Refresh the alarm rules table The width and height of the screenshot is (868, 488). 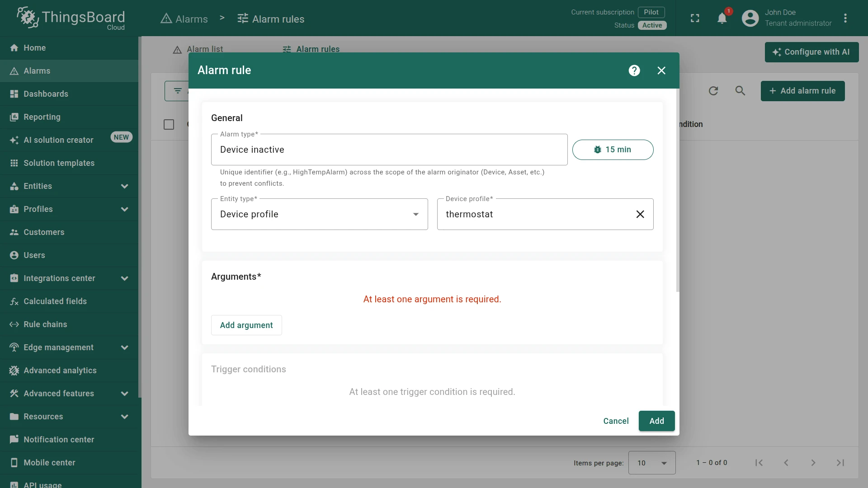coord(713,91)
